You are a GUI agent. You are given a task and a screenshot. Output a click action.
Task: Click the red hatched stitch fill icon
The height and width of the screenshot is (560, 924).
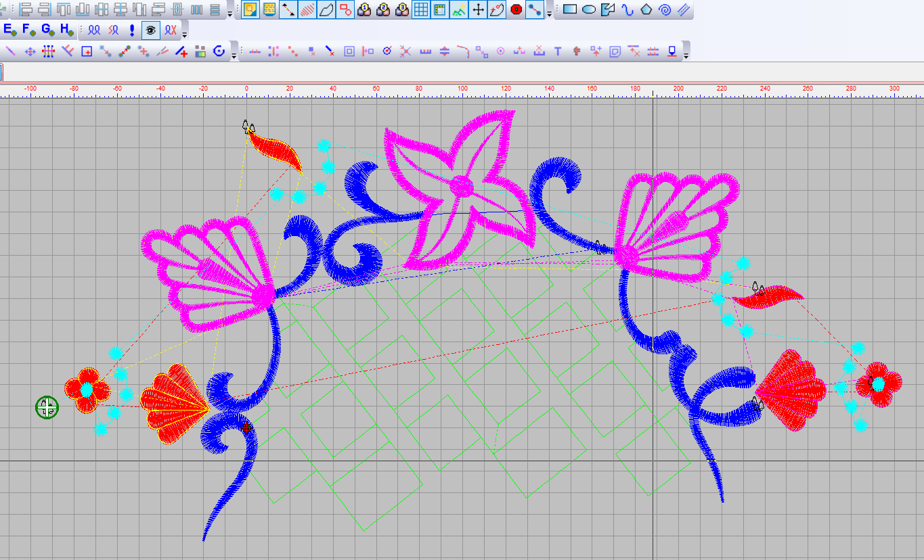(x=306, y=11)
